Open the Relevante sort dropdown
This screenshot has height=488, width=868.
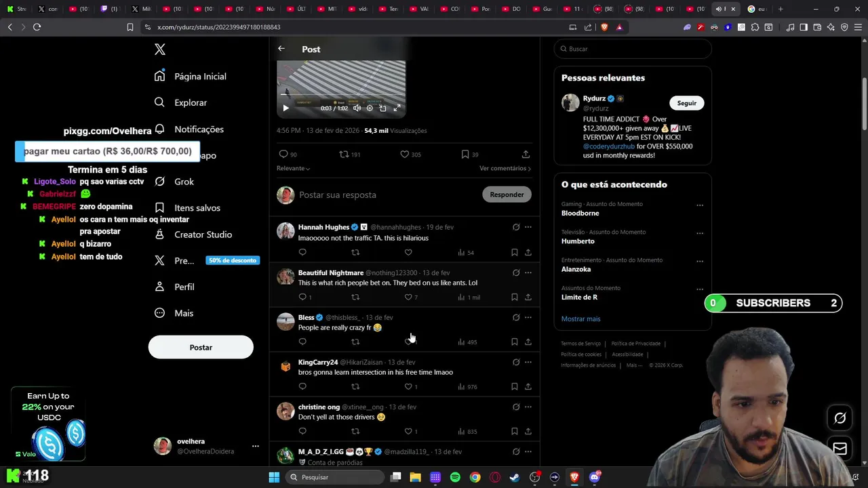pyautogui.click(x=293, y=168)
